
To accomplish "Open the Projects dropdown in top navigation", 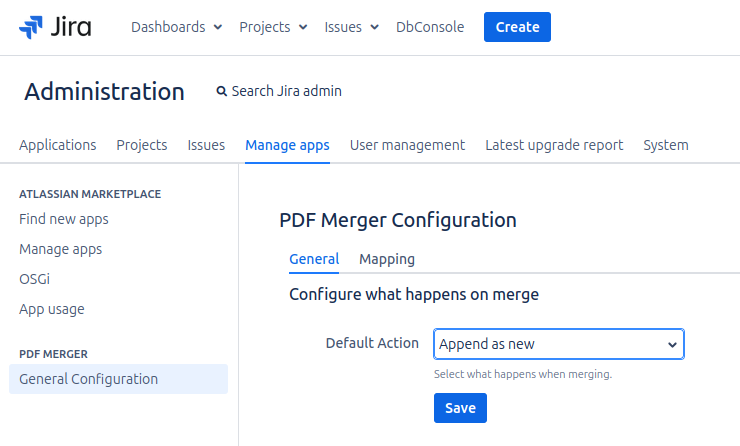I will pyautogui.click(x=273, y=27).
